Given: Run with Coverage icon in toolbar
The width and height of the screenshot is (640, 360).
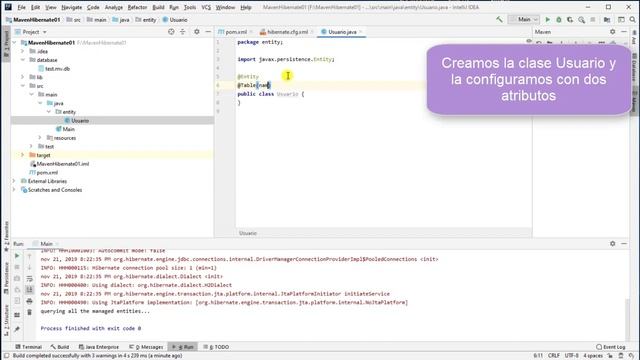Looking at the screenshot, I should pyautogui.click(x=570, y=20).
